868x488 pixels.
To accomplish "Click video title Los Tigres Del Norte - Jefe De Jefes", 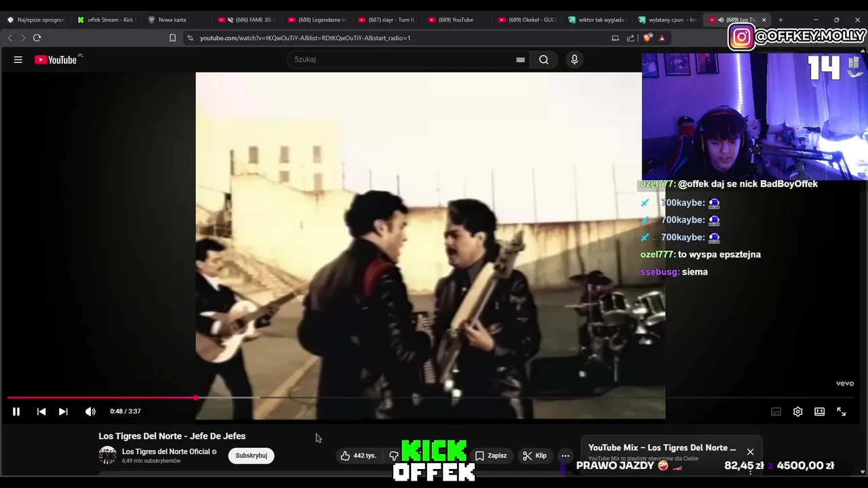I will pyautogui.click(x=172, y=436).
